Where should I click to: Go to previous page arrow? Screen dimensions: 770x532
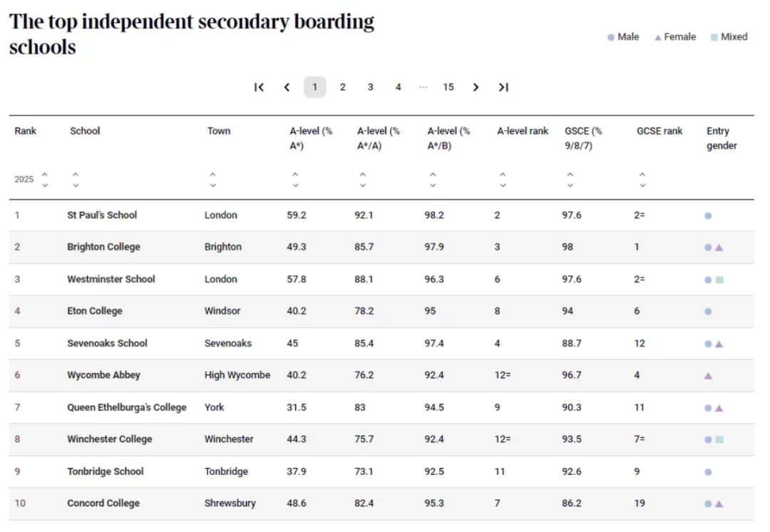tap(287, 87)
